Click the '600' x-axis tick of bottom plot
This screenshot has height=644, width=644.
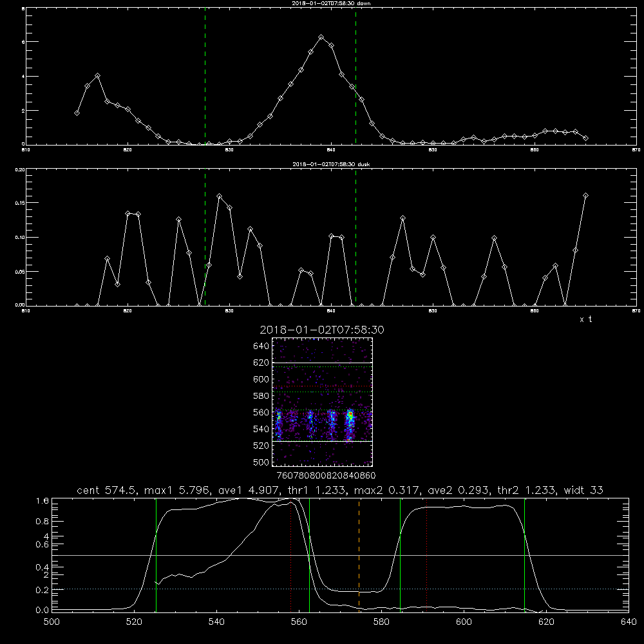(x=464, y=622)
